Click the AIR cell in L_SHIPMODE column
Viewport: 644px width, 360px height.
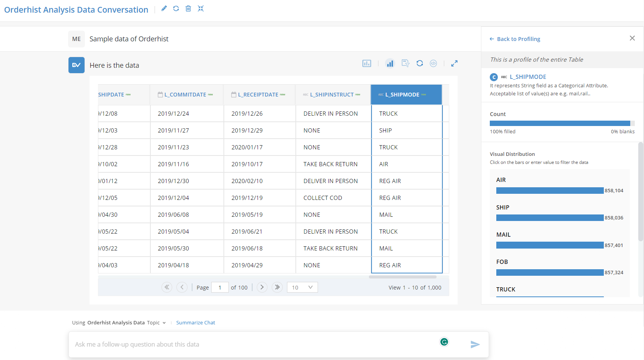coord(407,164)
